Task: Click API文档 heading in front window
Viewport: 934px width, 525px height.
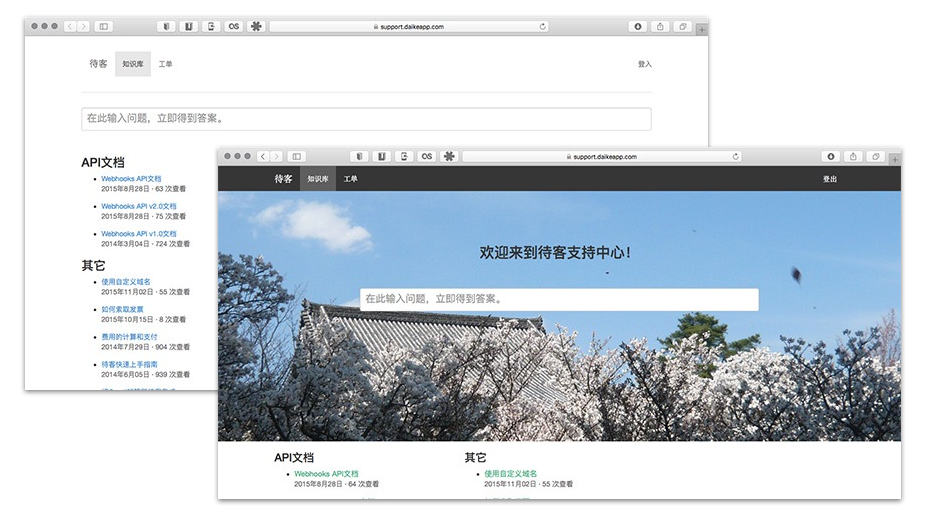Action: 294,458
